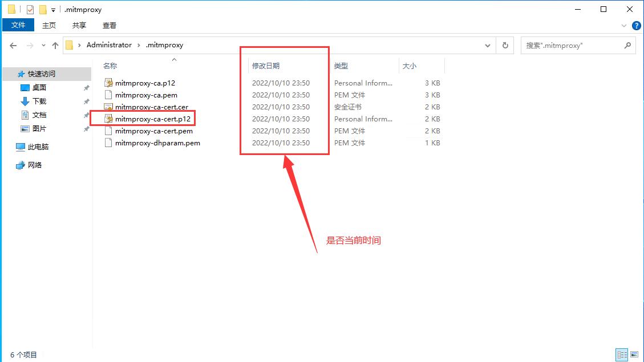Select 快速访问 in navigation pane
The width and height of the screenshot is (644, 362).
47,74
